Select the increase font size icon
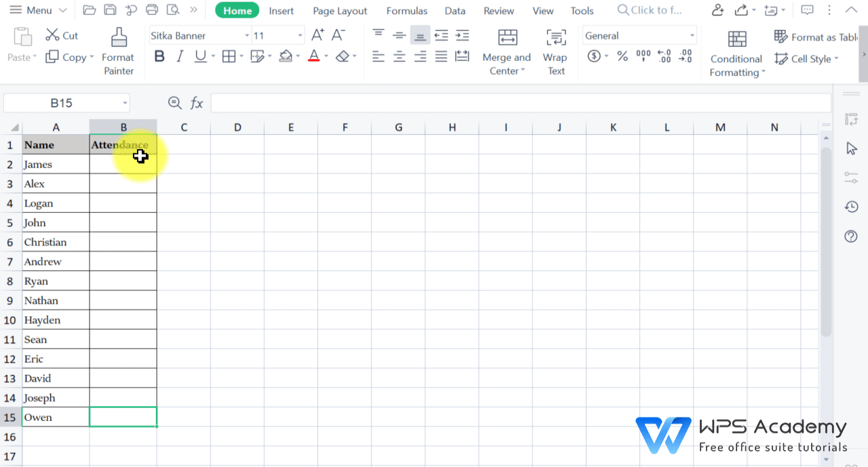868x467 pixels. [317, 34]
